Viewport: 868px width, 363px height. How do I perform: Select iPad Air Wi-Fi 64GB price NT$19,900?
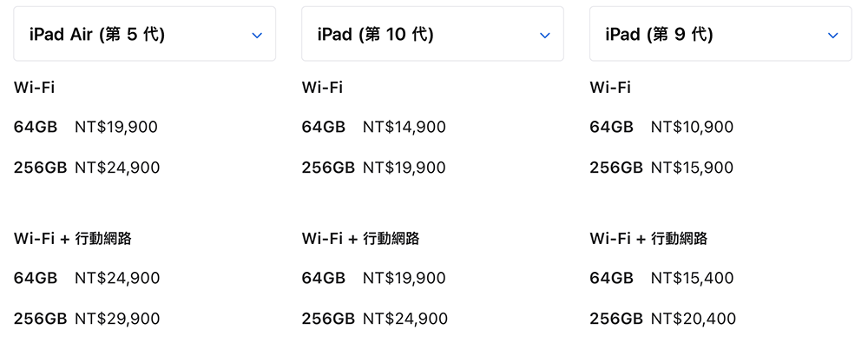click(116, 128)
